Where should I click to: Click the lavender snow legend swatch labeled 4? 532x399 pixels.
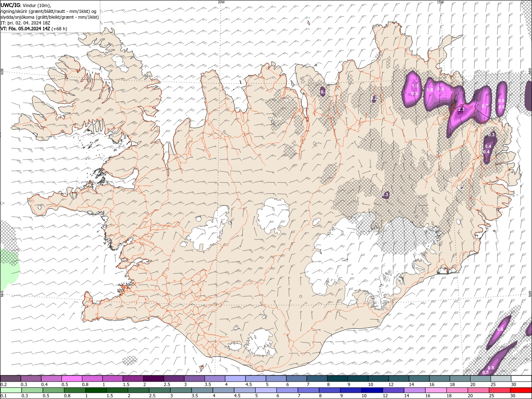pos(235,379)
